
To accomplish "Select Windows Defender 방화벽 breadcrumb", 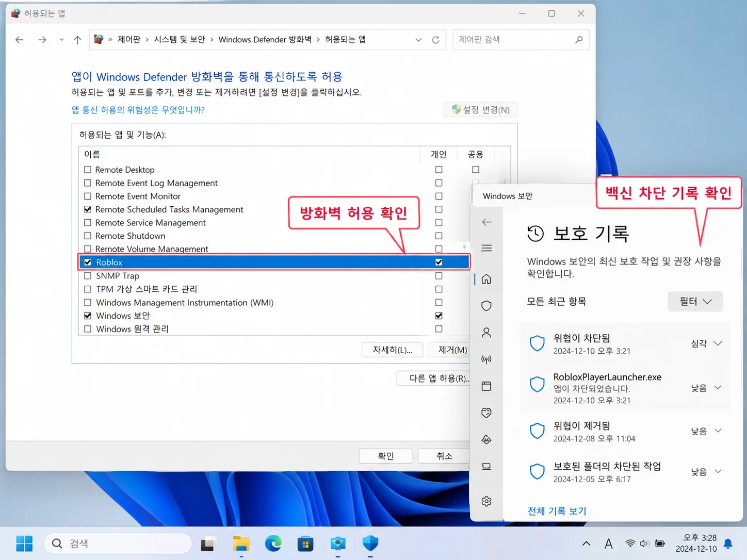I will pyautogui.click(x=265, y=40).
